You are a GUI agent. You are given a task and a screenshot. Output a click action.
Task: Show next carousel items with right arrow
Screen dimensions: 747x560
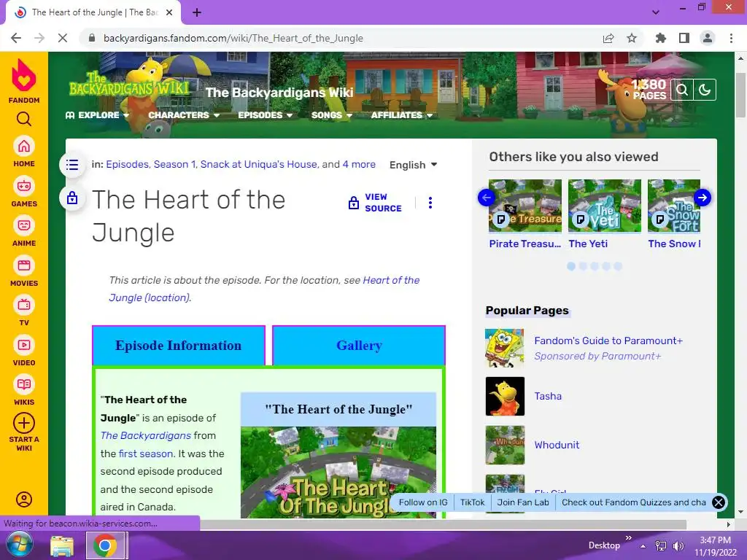[x=703, y=198]
